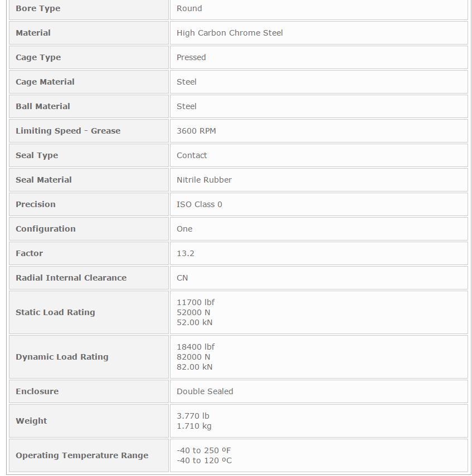Viewport: 472px width, 476px height.
Task: Select the 3600 RPM limiting speed value
Action: point(196,131)
